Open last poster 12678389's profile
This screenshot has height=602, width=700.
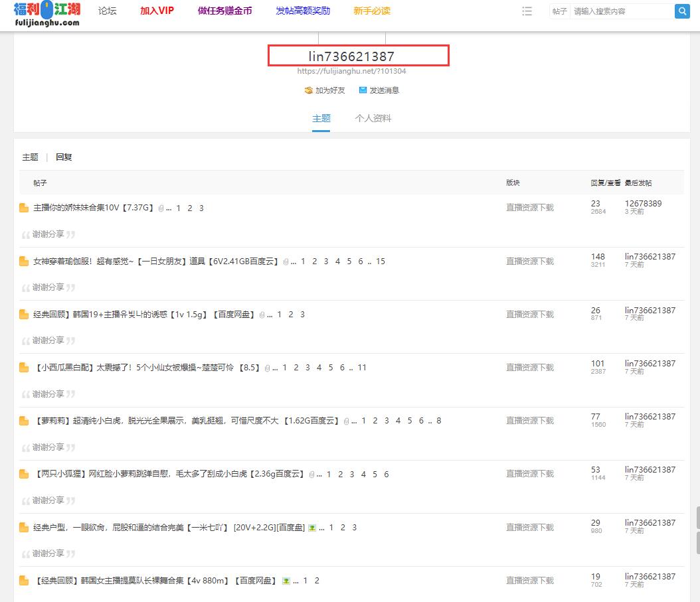[643, 204]
